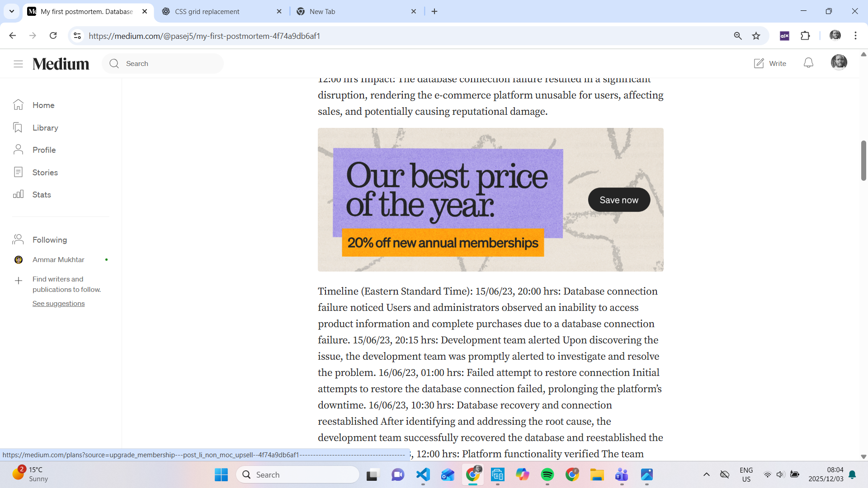Image resolution: width=868 pixels, height=488 pixels.
Task: Expand the system tray hidden icons chevron
Action: [706, 474]
